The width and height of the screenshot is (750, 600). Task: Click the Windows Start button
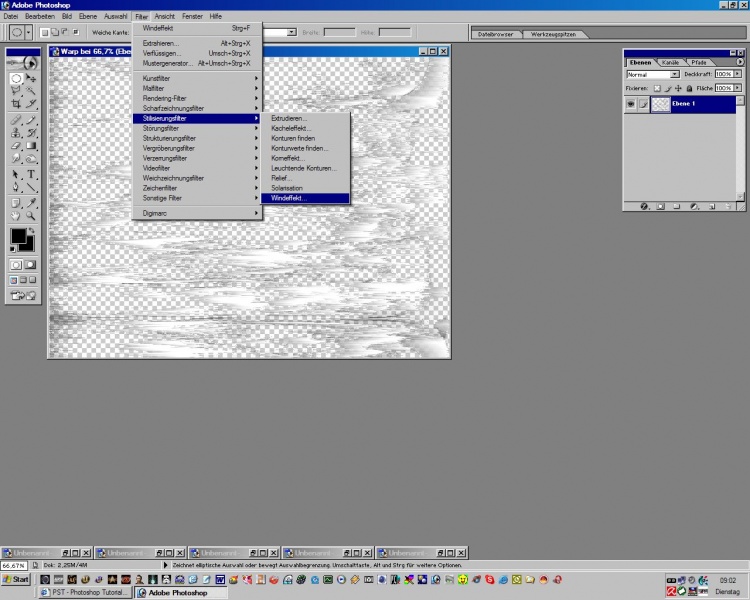coord(16,579)
